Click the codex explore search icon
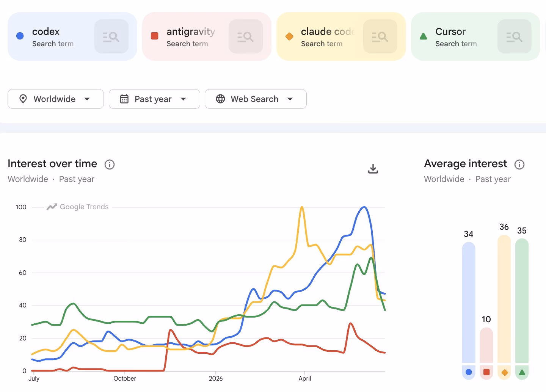Image resolution: width=546 pixels, height=392 pixels. pyautogui.click(x=111, y=36)
